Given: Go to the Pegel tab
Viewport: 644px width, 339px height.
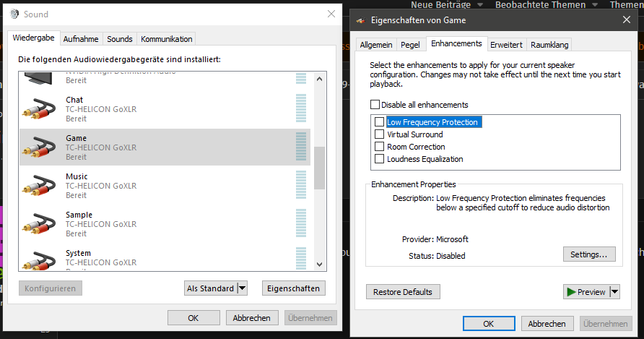Looking at the screenshot, I should [410, 45].
